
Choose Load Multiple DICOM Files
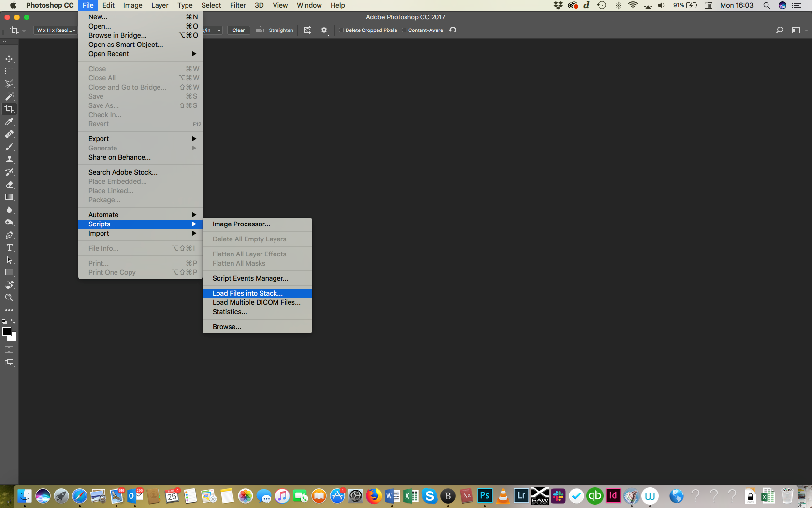tap(257, 302)
